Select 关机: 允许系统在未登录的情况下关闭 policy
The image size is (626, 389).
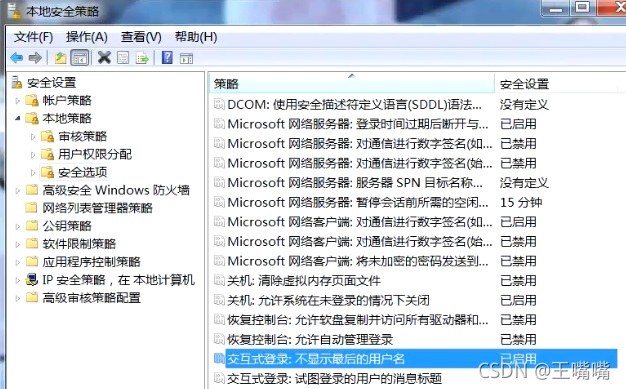point(328,300)
